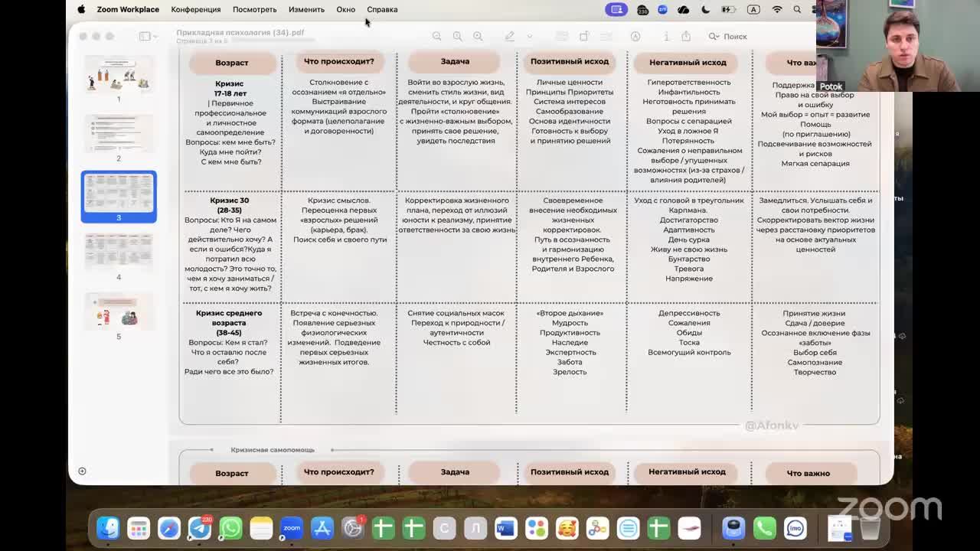Viewport: 980px width, 551px height.
Task: Focus the Поиск search field
Action: tap(735, 36)
